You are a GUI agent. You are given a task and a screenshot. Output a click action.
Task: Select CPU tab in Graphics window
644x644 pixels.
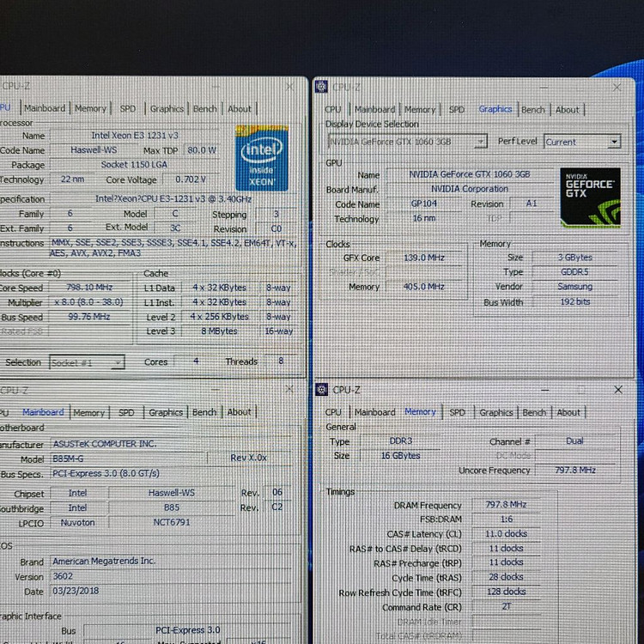pos(332,109)
